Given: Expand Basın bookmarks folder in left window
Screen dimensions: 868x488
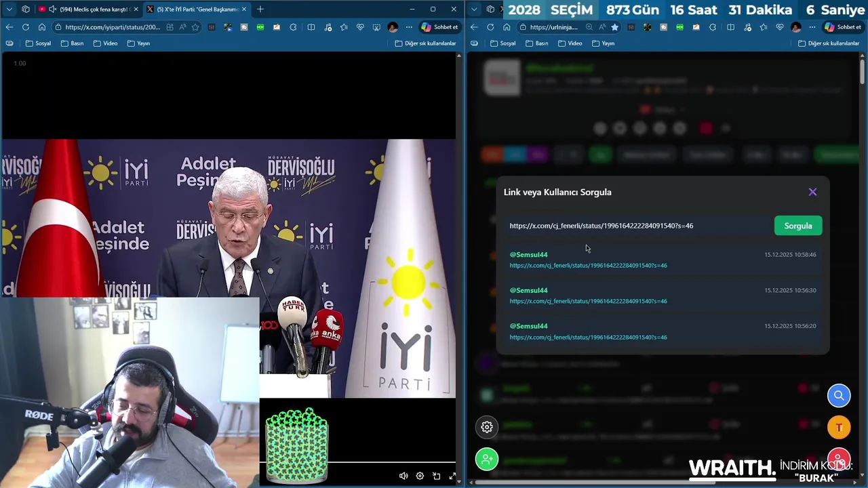Looking at the screenshot, I should 72,43.
